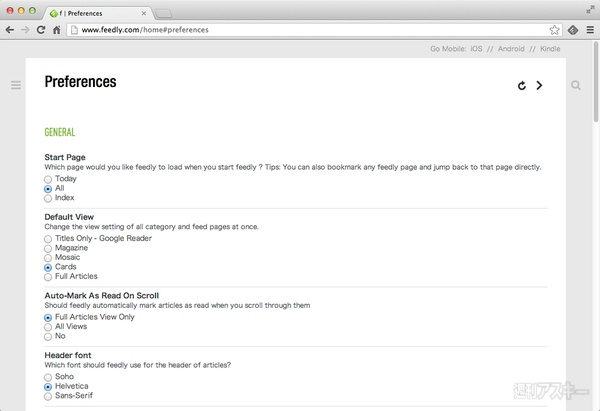Open the Android mobile link
This screenshot has width=600, height=411.
511,49
